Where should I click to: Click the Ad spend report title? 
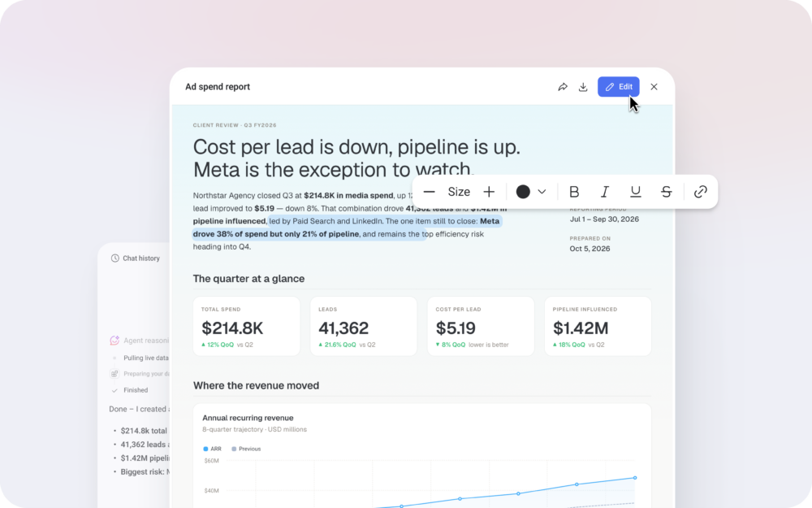[x=218, y=87]
